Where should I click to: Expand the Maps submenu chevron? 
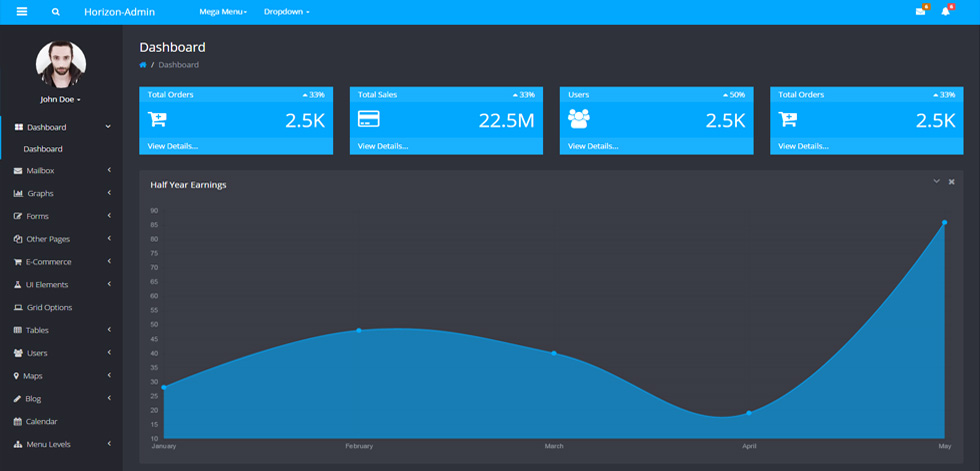(x=109, y=375)
